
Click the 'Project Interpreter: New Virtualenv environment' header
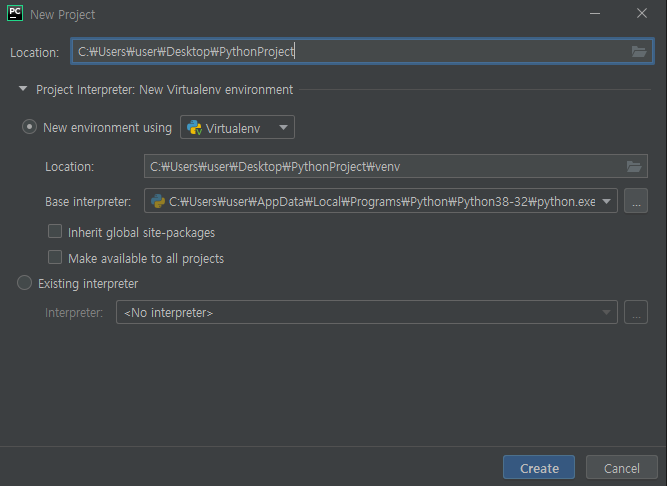(x=164, y=90)
